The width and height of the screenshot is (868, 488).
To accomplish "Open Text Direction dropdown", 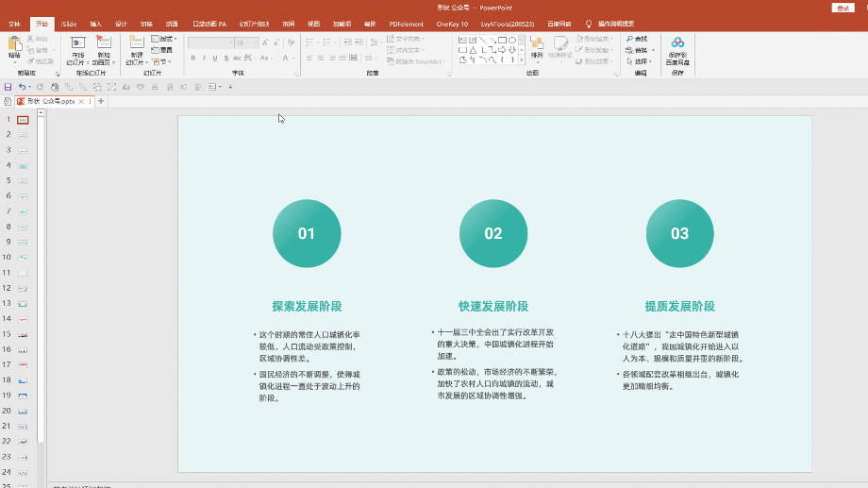I will pos(406,39).
